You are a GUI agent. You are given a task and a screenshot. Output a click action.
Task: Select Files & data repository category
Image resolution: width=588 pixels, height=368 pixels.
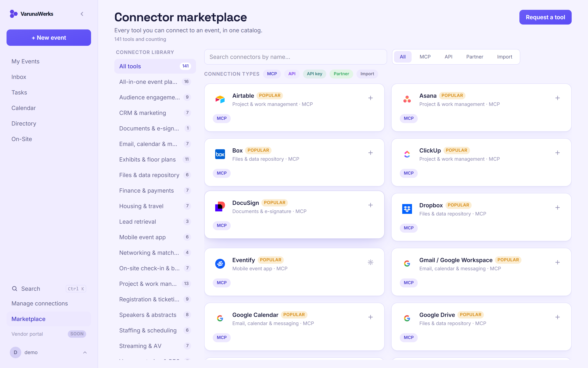(x=155, y=175)
